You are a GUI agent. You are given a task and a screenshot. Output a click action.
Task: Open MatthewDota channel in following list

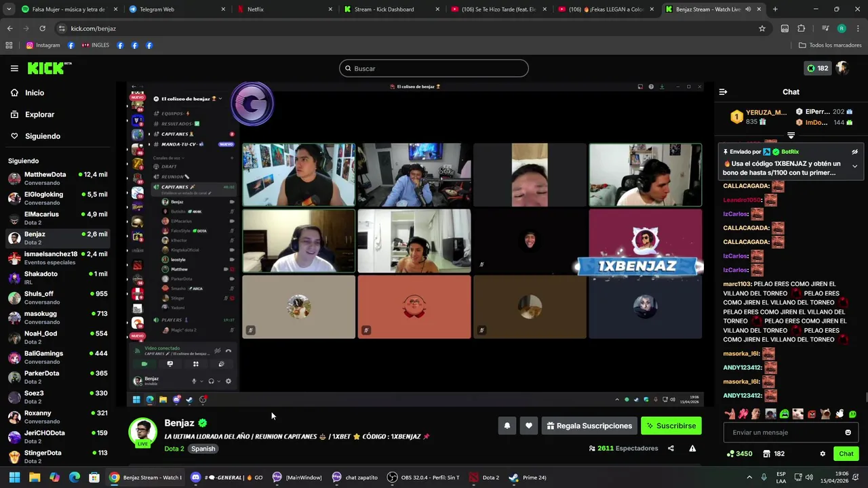tap(57, 178)
